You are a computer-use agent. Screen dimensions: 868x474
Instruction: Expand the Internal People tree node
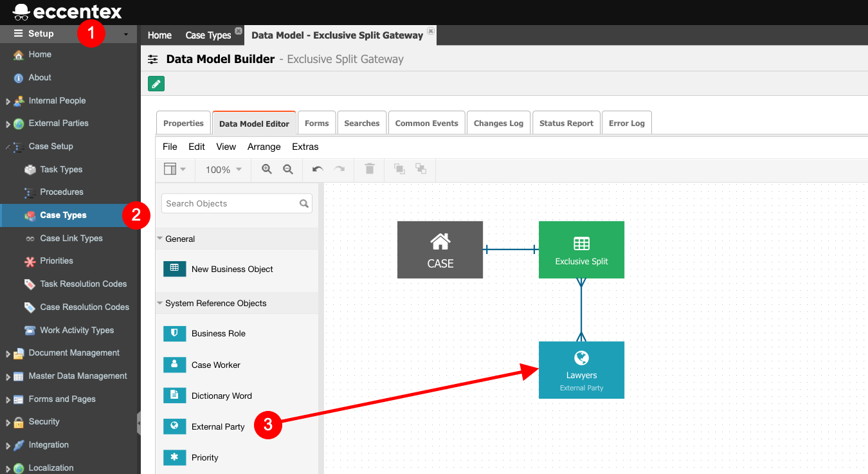8,101
